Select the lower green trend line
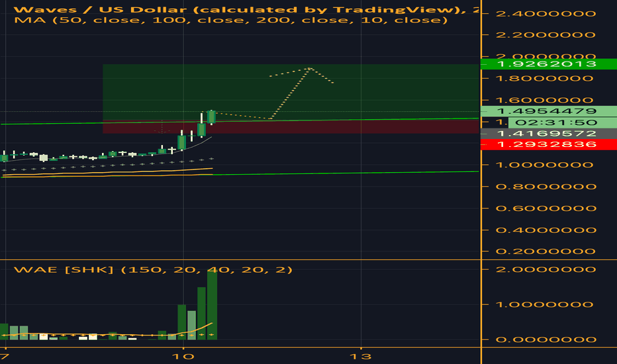This screenshot has width=617, height=364. click(346, 173)
